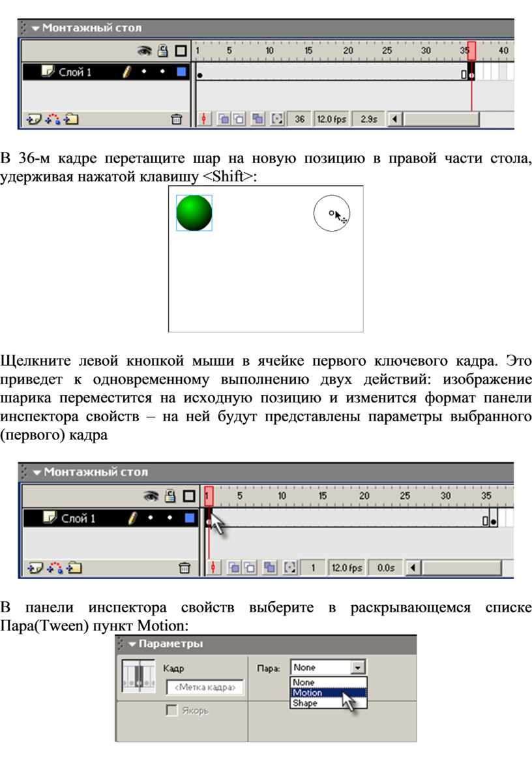The width and height of the screenshot is (532, 759).
Task: Click lock-all-layers icon in timeline showing 0.0s
Action: click(170, 496)
